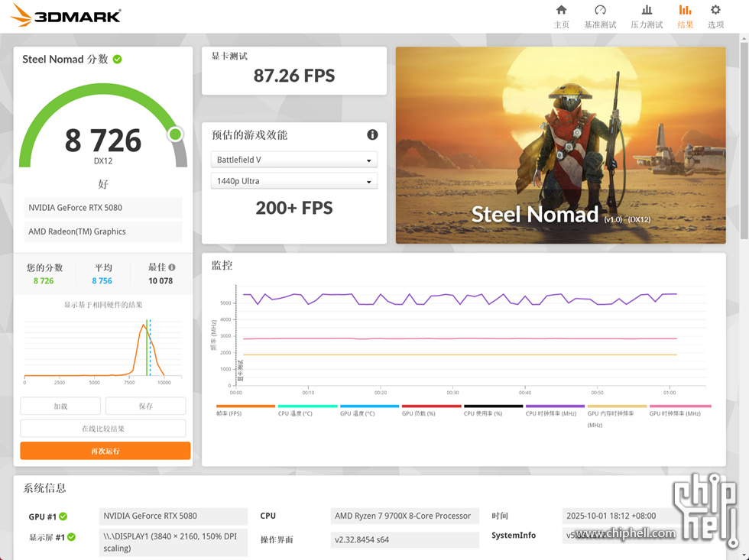749x560 pixels.
Task: Toggle the CPU temperature legend series
Action: click(x=307, y=413)
